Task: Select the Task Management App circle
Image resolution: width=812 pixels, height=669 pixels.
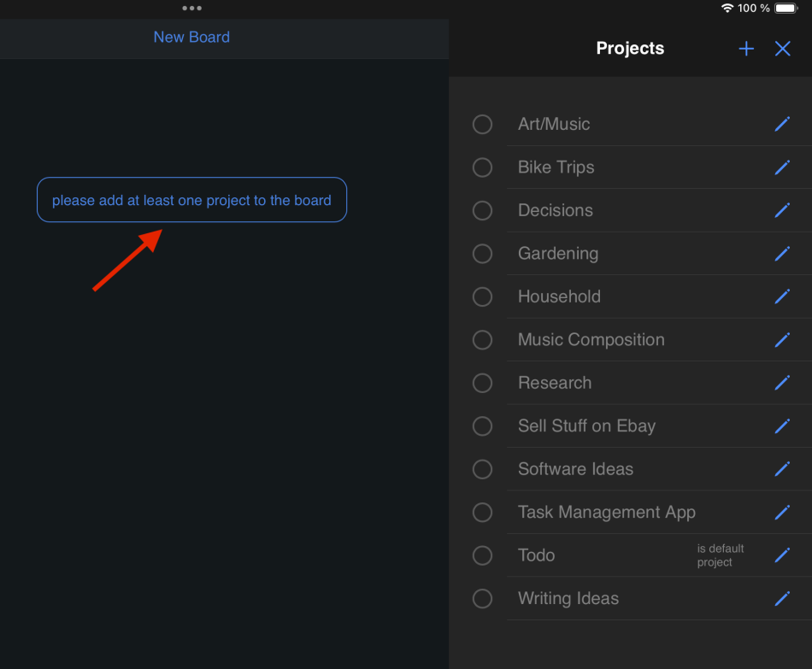Action: point(482,512)
